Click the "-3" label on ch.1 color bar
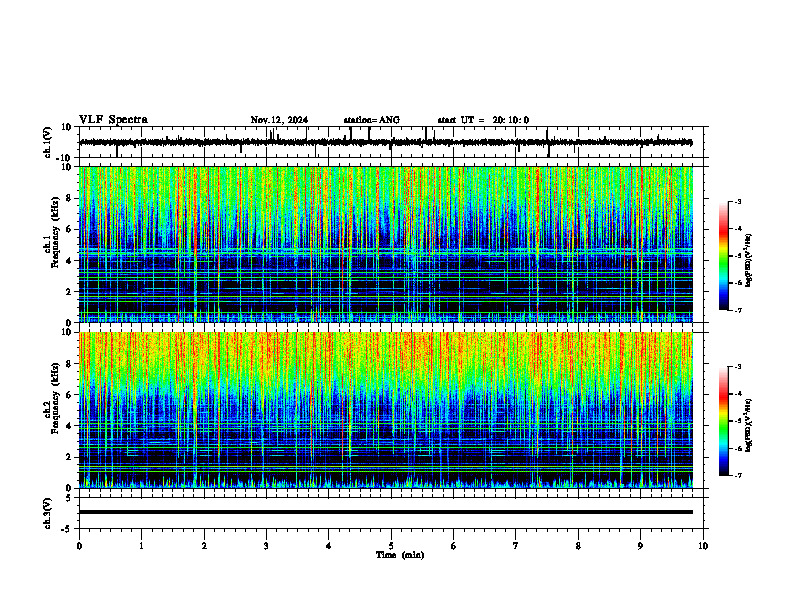Viewport: 792px width, 612px height. click(738, 201)
